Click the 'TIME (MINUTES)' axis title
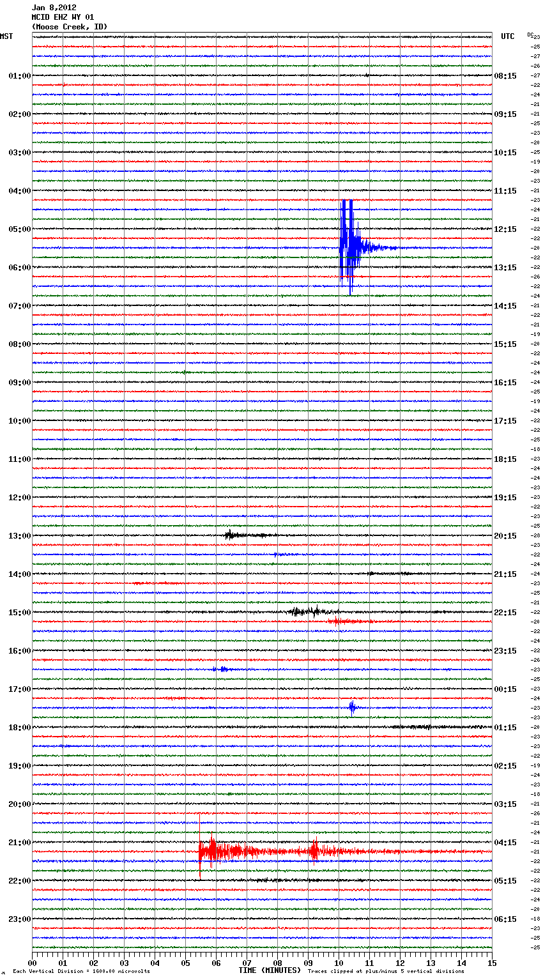Screen dimensions: 543x980 click(270, 970)
